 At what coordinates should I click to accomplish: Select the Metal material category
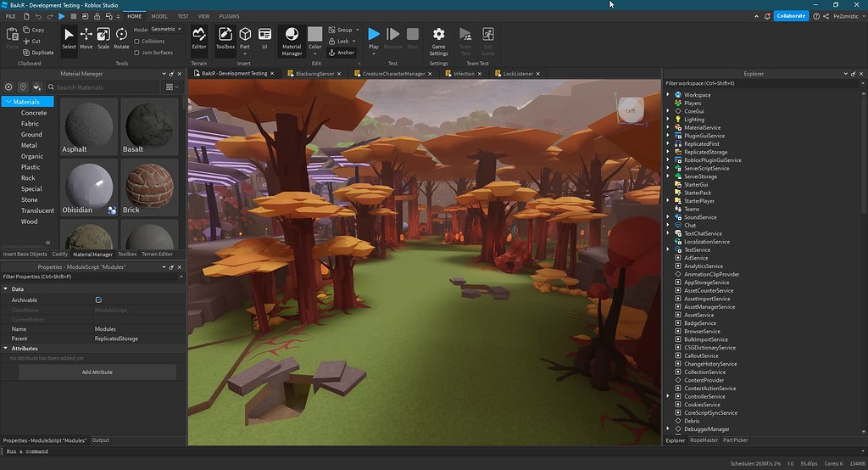29,145
